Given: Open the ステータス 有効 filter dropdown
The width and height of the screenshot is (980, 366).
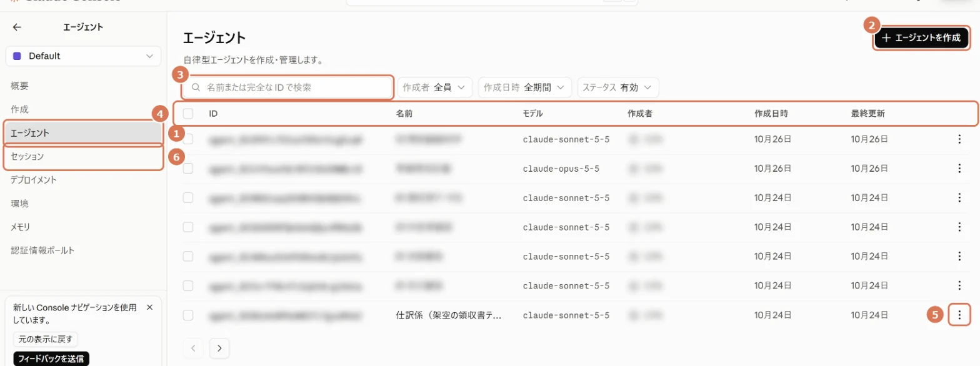Looking at the screenshot, I should click(x=617, y=87).
